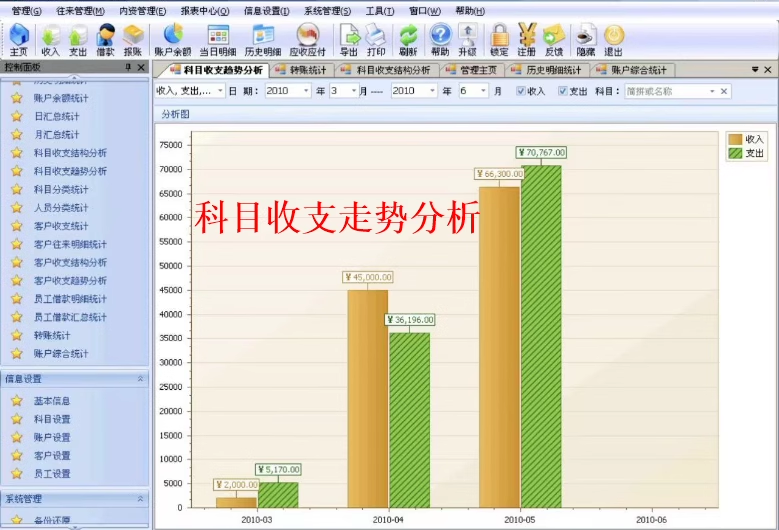Open 科目分类统计 in the sidebar
The width and height of the screenshot is (779, 530).
61,189
